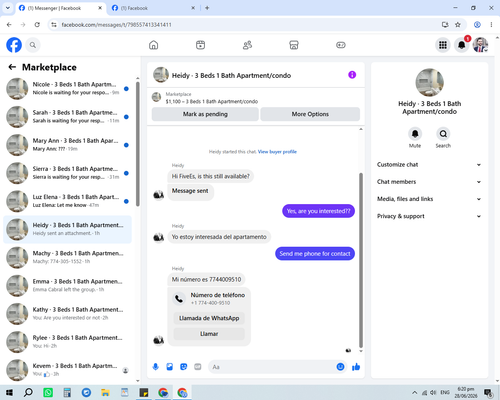
Task: Click the choose sticker icon in composer
Action: [x=184, y=367]
